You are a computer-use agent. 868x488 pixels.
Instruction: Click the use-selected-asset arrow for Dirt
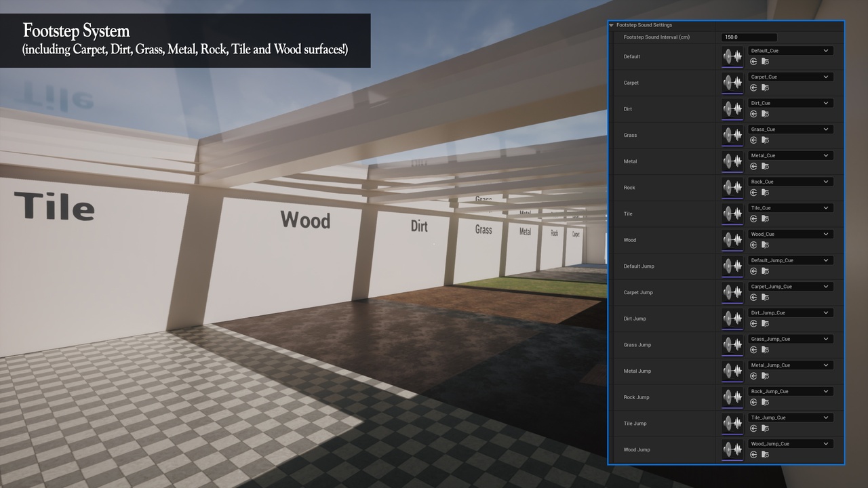pyautogui.click(x=753, y=114)
